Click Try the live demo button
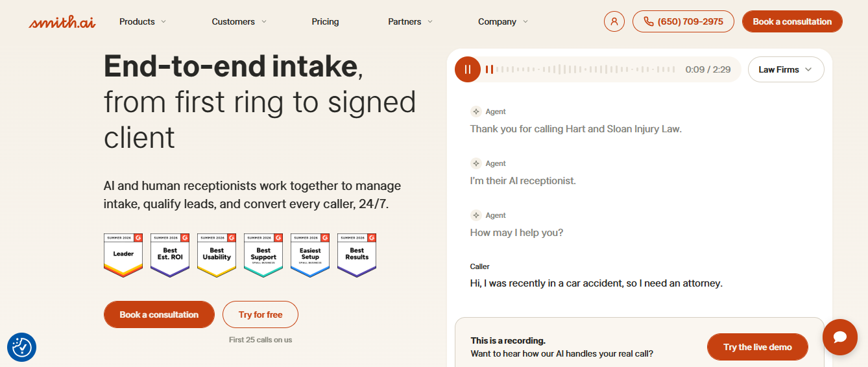 pyautogui.click(x=758, y=347)
